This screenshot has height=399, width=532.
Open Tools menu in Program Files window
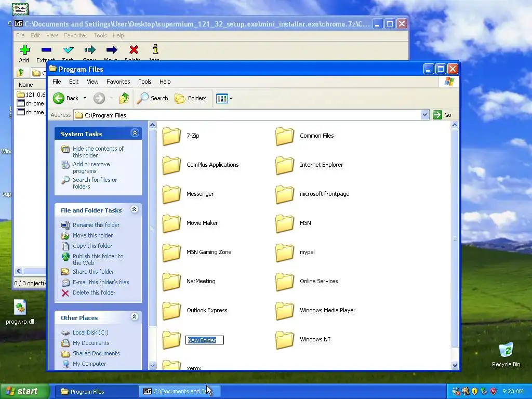click(x=145, y=82)
